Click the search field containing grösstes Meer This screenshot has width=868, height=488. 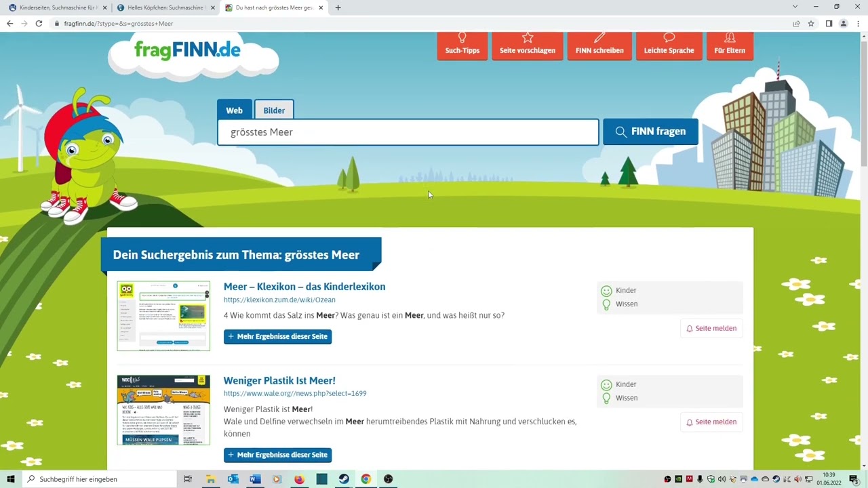pos(408,132)
